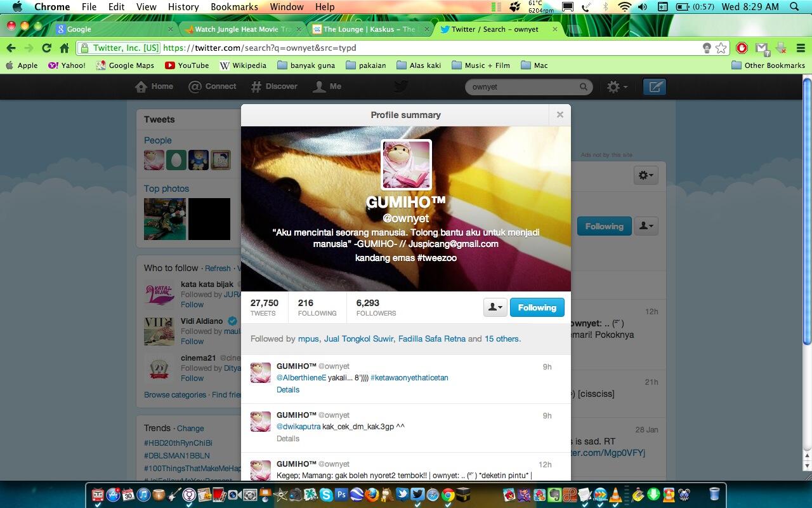
Task: Expand the Other Bookmarks folder
Action: (768, 65)
